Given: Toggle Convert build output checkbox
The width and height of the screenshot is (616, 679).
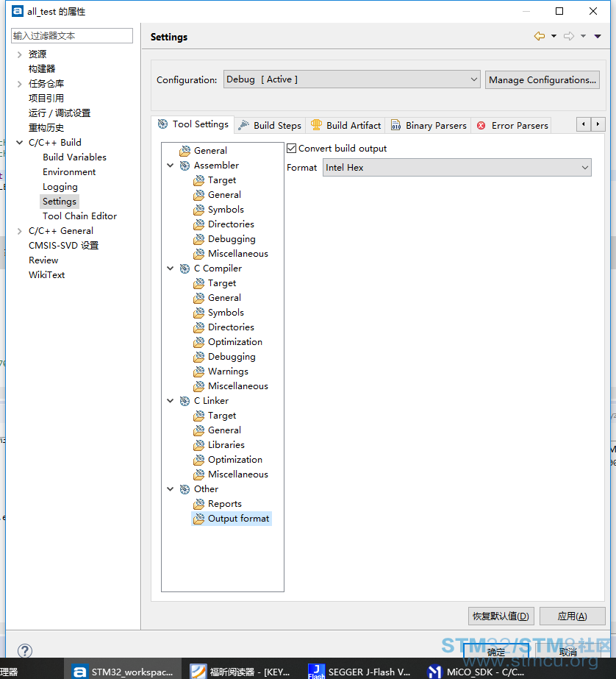Looking at the screenshot, I should point(292,149).
